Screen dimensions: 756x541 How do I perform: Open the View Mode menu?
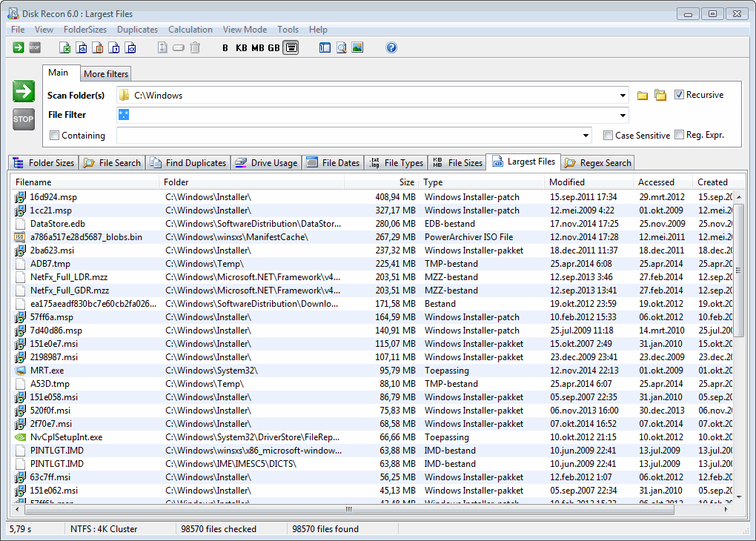tap(245, 30)
